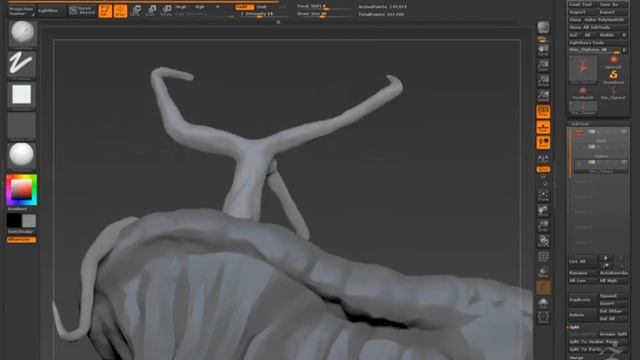
Task: Click the BPR render icon
Action: click(543, 28)
